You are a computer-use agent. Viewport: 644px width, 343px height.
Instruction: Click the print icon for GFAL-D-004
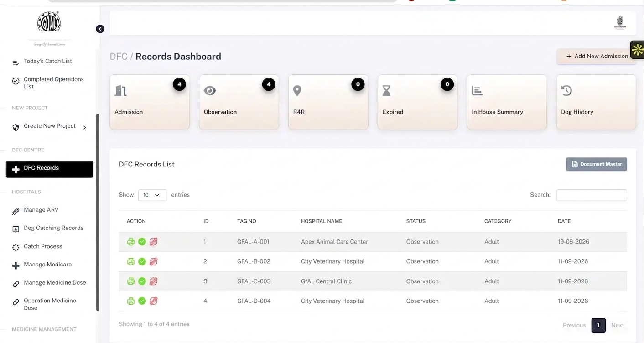131,301
